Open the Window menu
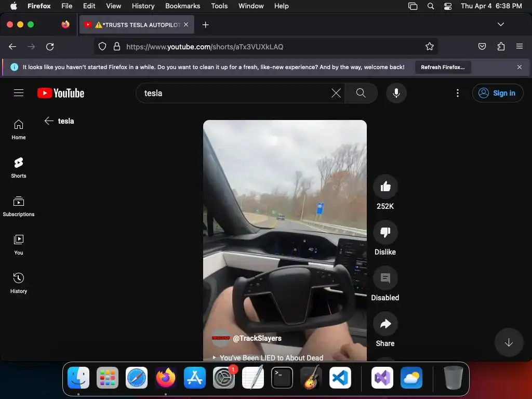The image size is (532, 399). pos(251,6)
